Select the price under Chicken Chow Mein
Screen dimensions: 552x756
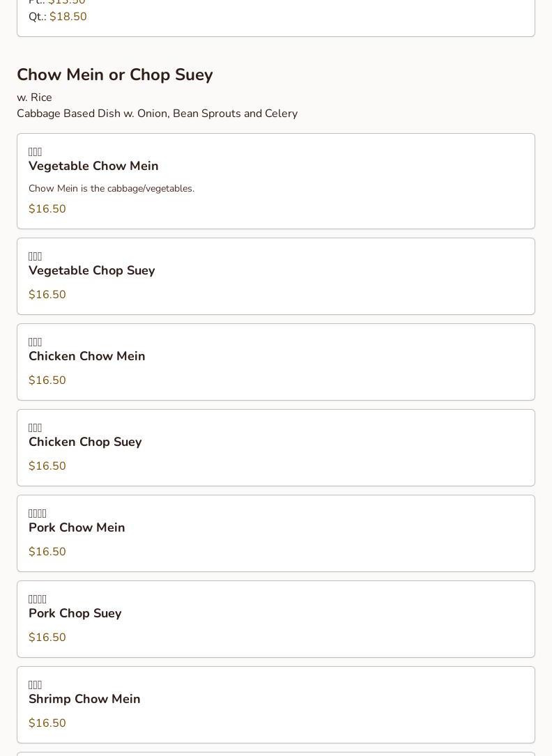click(47, 380)
